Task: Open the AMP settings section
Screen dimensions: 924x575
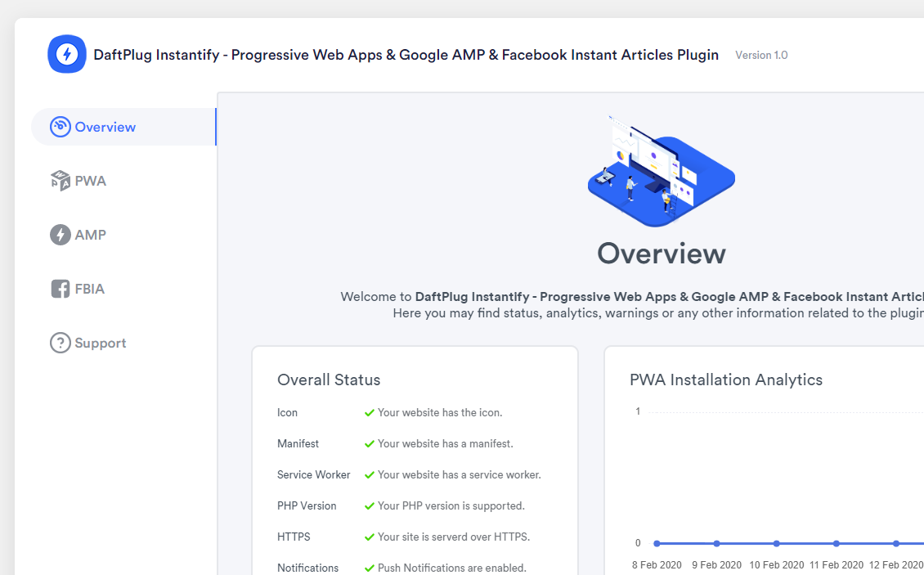Action: coord(90,235)
